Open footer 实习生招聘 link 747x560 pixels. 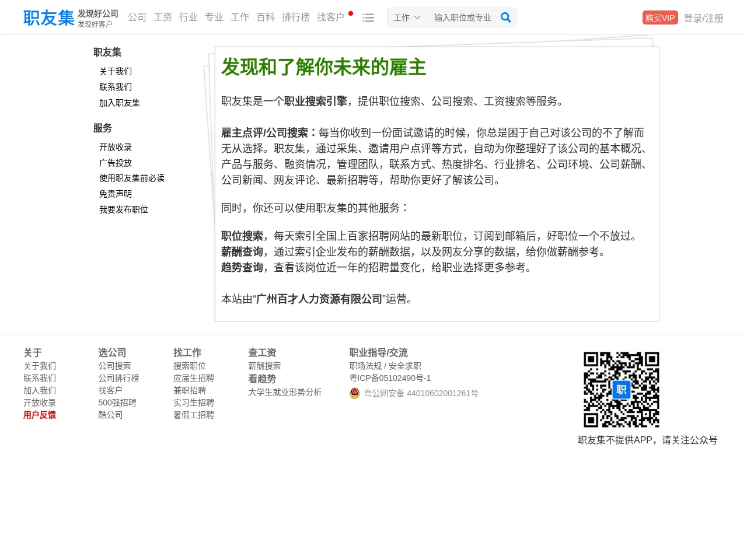pos(194,402)
